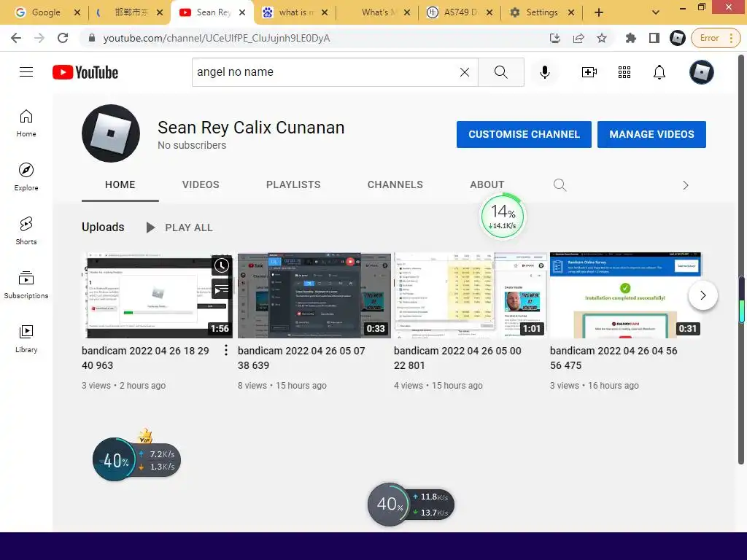Image resolution: width=747 pixels, height=560 pixels.
Task: Close the Settings browser tab
Action: point(571,12)
